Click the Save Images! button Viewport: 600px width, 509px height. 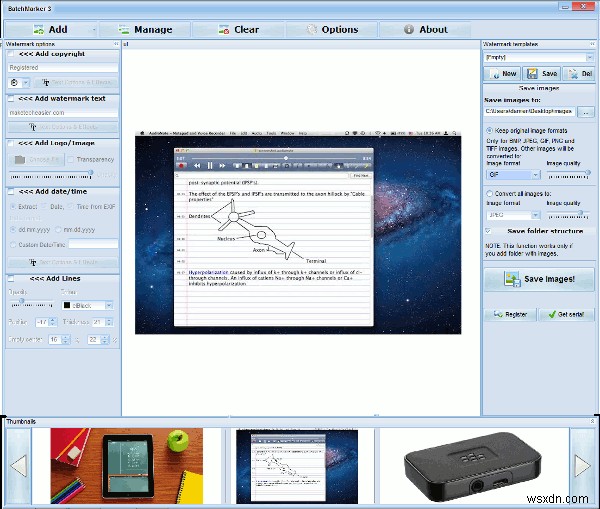(539, 279)
